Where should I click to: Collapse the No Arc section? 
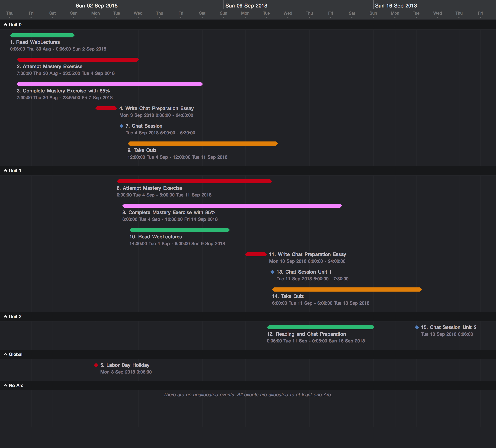point(5,385)
